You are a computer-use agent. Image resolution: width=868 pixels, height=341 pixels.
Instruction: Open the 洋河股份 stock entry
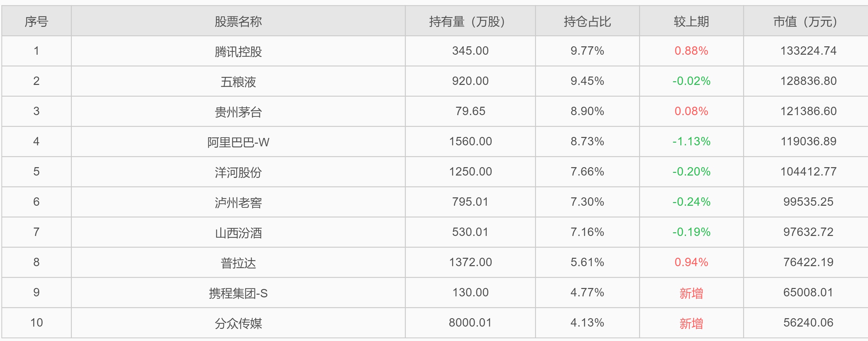pyautogui.click(x=238, y=172)
